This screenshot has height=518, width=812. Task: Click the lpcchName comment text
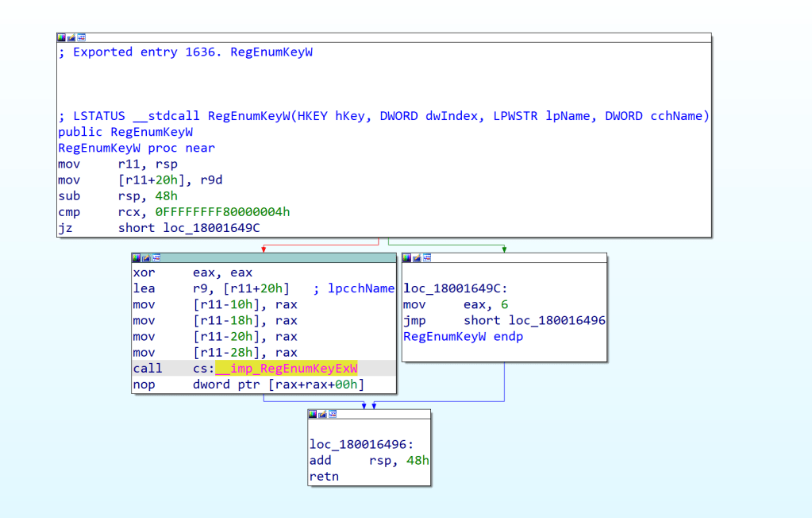click(x=360, y=289)
